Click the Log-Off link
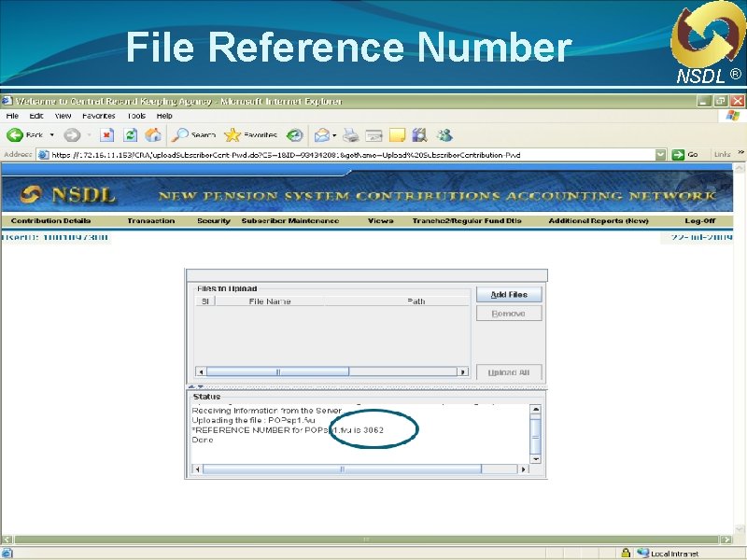The image size is (747, 560). click(x=700, y=221)
